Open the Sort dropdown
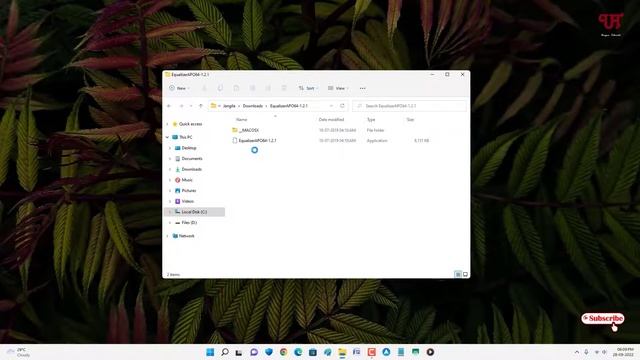 (308, 88)
